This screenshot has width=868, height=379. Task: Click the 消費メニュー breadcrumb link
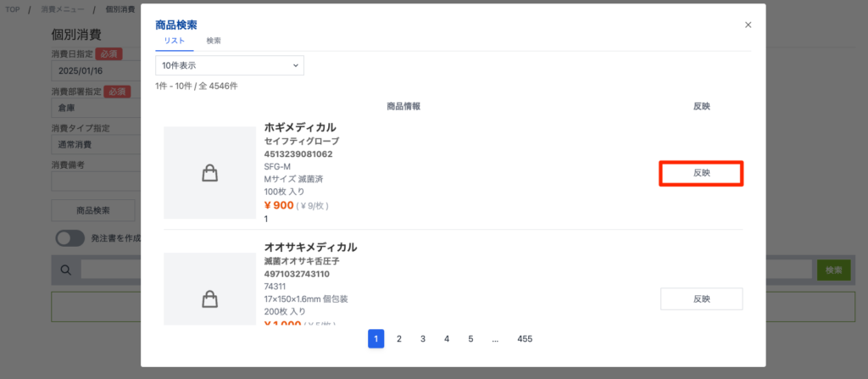tap(63, 9)
